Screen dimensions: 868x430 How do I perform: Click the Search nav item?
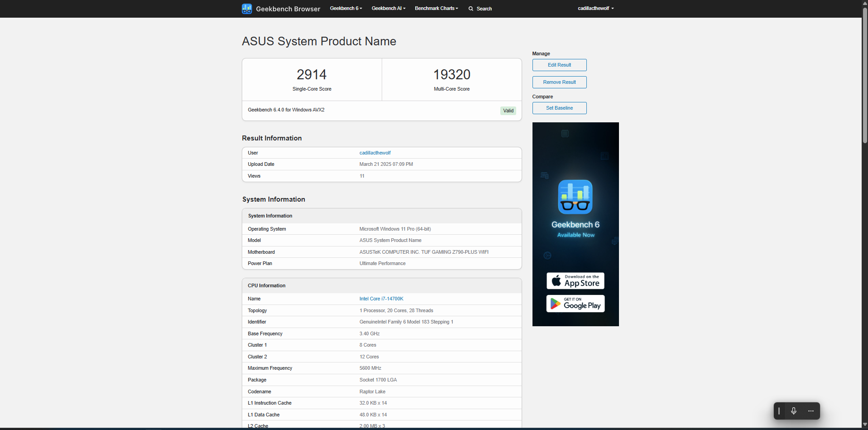pyautogui.click(x=480, y=9)
